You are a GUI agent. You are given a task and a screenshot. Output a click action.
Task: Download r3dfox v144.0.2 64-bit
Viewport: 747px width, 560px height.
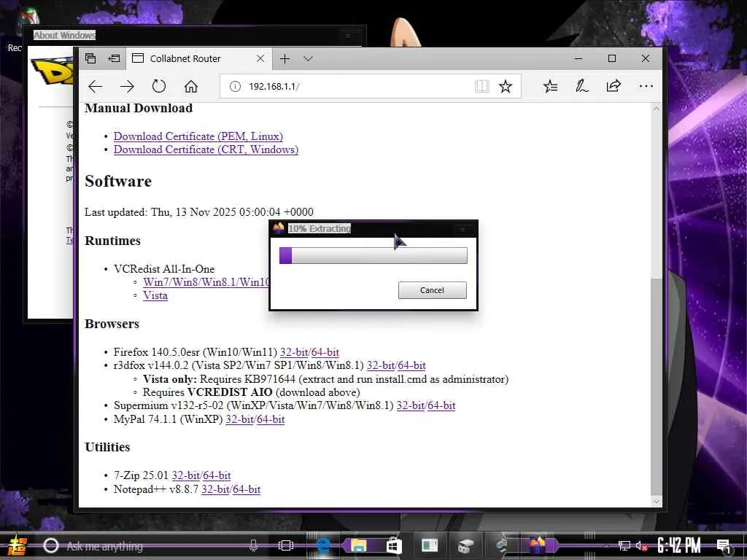411,365
